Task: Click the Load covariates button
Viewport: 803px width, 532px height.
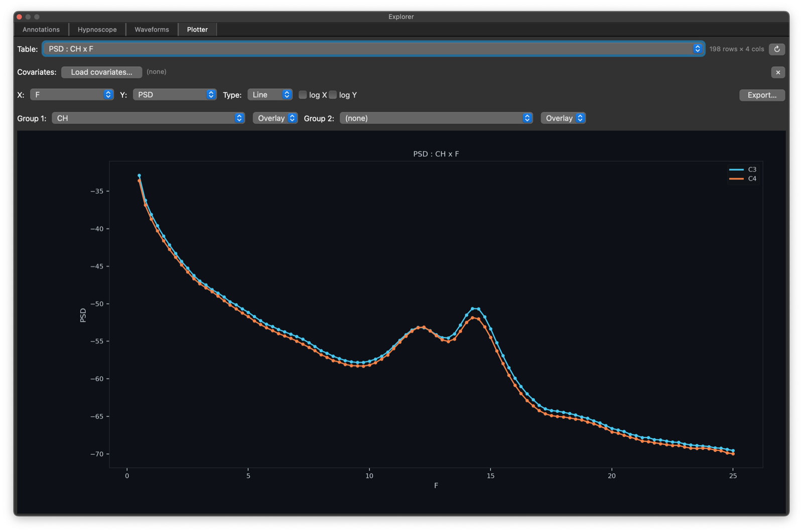Action: click(x=101, y=72)
